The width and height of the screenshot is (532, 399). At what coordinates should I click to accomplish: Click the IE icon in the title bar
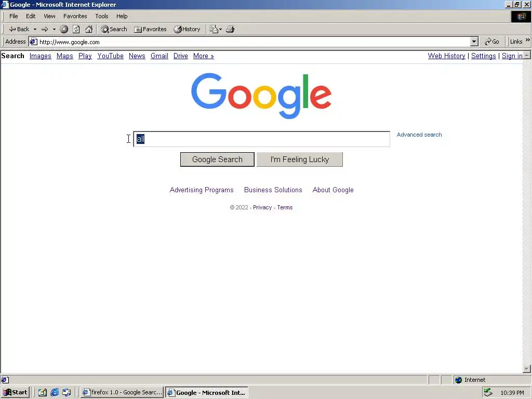(x=5, y=4)
